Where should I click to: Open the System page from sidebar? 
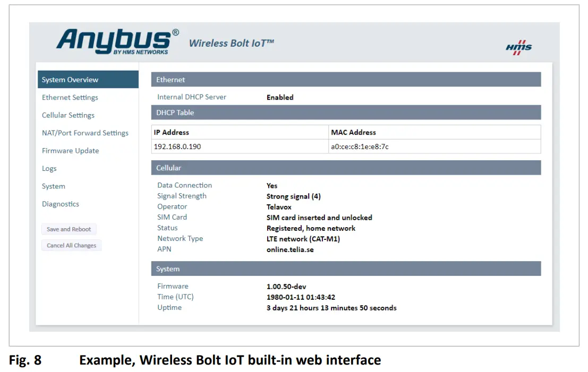point(53,186)
